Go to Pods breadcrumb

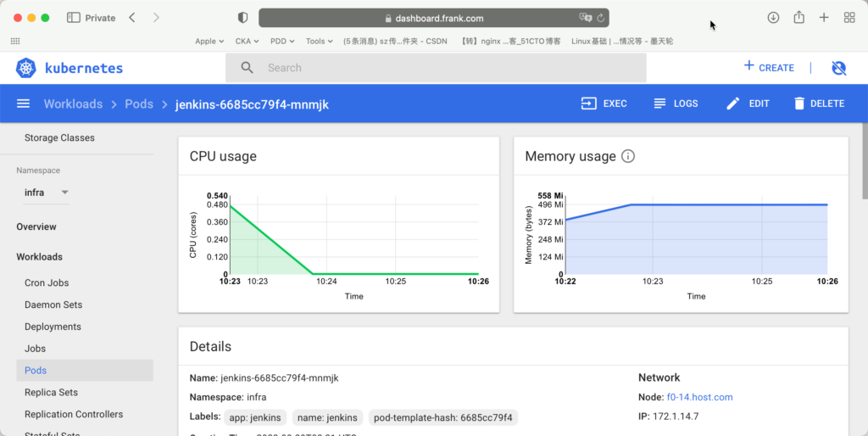pos(139,104)
